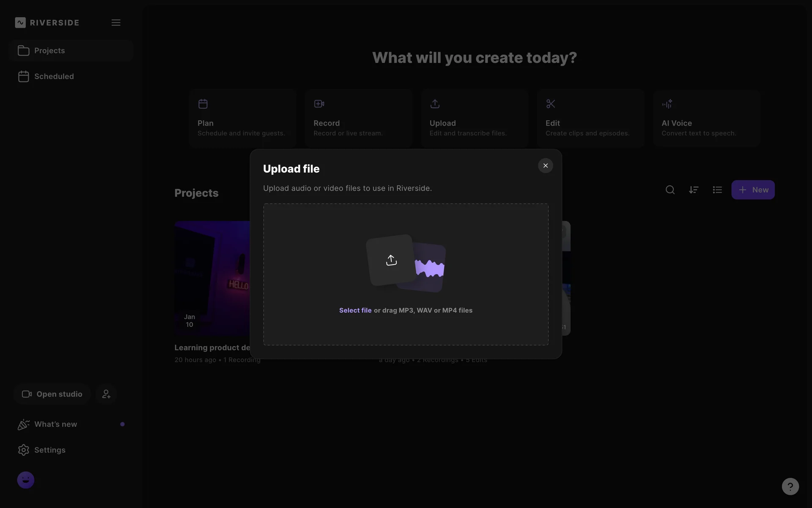Search projects with the magnifier icon
Screen dimensions: 812x508
670,190
